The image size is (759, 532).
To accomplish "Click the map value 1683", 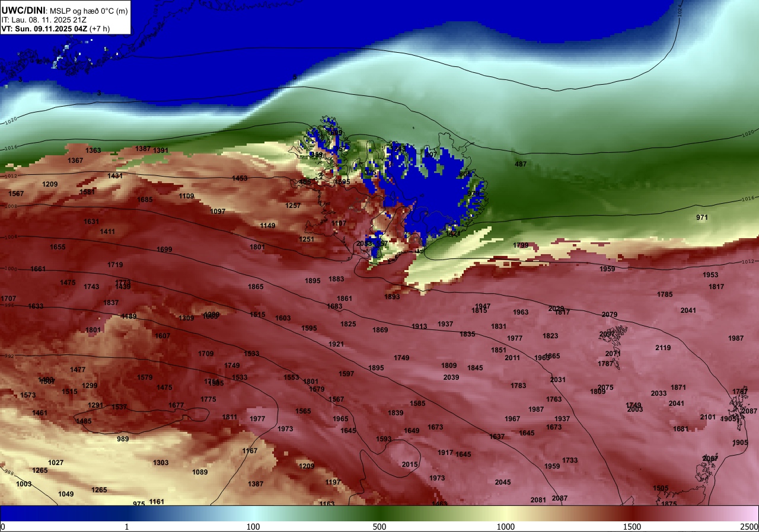I will (x=334, y=306).
